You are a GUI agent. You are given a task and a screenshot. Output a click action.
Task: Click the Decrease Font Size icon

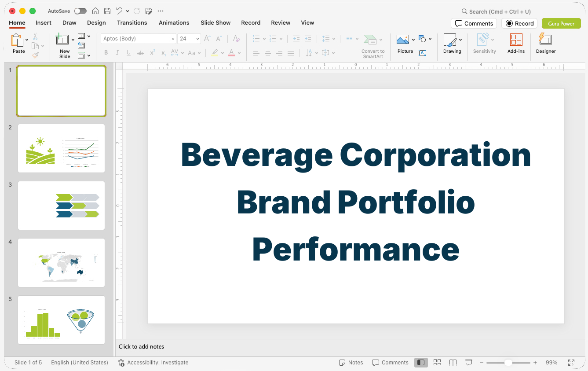click(x=219, y=39)
